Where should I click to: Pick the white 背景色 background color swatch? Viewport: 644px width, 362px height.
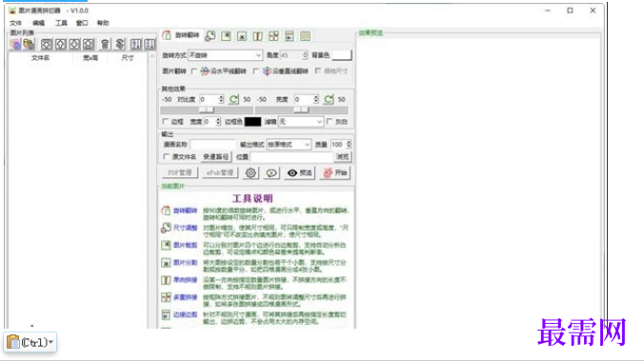[x=342, y=55]
